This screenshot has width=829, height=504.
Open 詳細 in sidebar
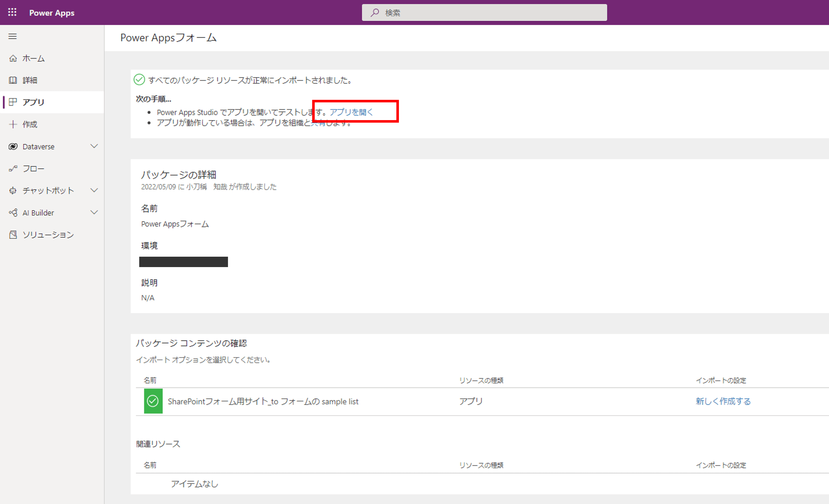[52, 80]
